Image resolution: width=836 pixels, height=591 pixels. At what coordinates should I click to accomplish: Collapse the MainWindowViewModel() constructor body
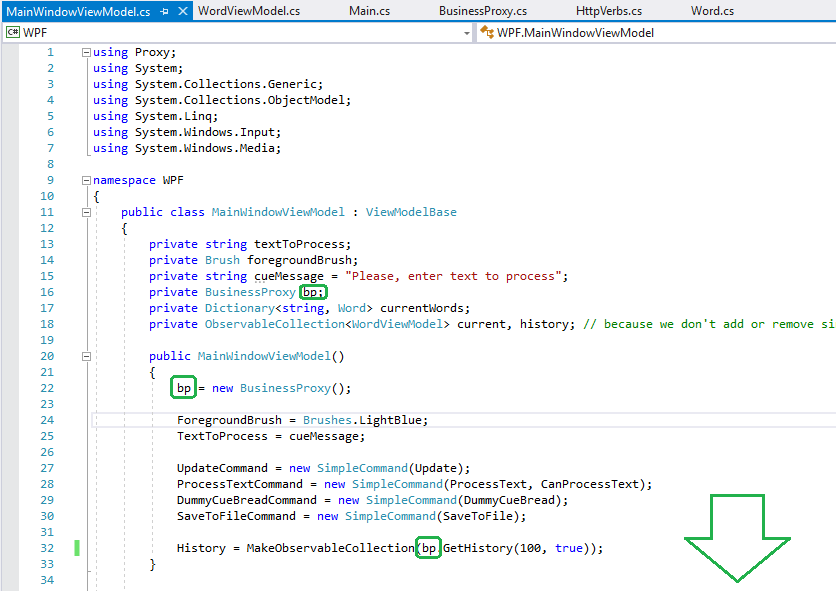click(86, 356)
